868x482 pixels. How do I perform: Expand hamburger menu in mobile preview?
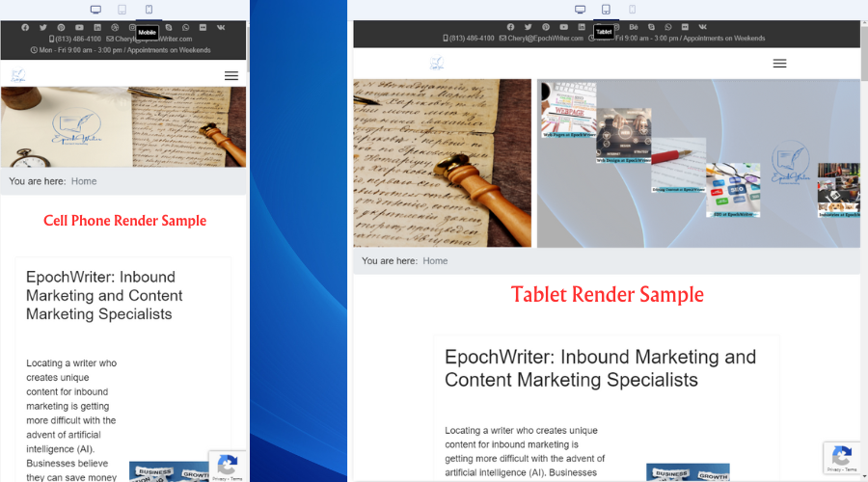point(231,76)
